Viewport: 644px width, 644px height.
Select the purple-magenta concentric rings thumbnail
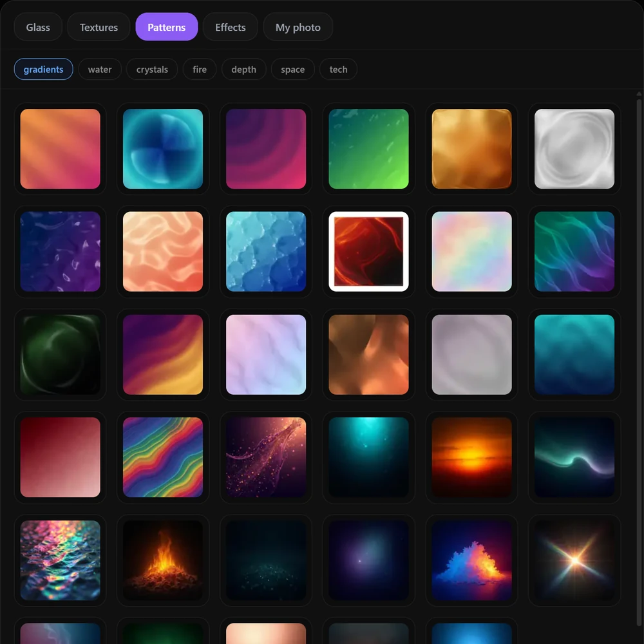(266, 149)
